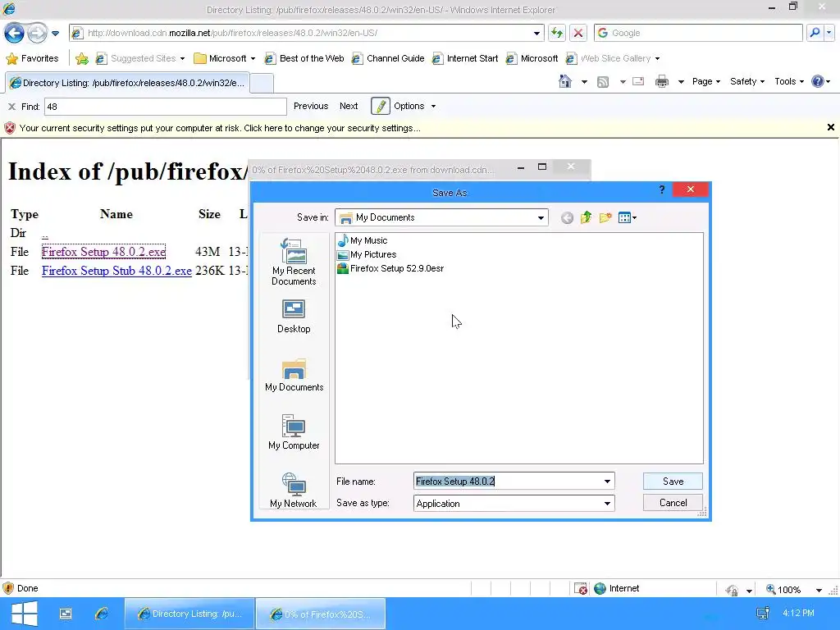The width and height of the screenshot is (840, 630).
Task: Close the Find bar
Action: 11,107
